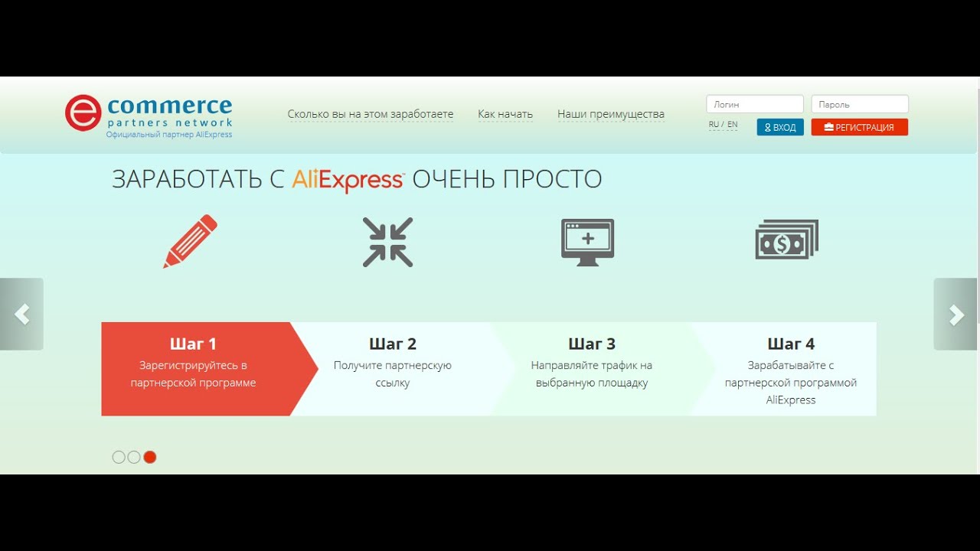The image size is (980, 551).
Task: Click text 'Зарегистрируйтесь в партнерской программе'
Action: click(193, 374)
